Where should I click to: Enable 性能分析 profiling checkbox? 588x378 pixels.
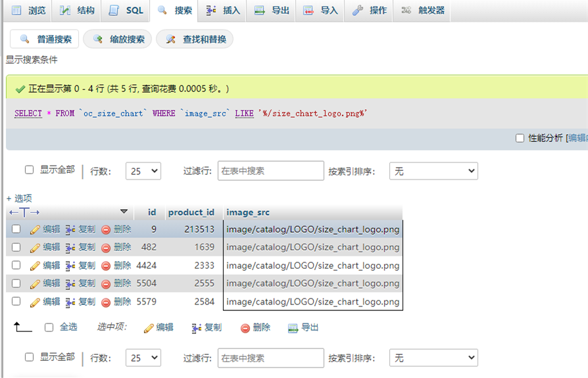(x=520, y=138)
